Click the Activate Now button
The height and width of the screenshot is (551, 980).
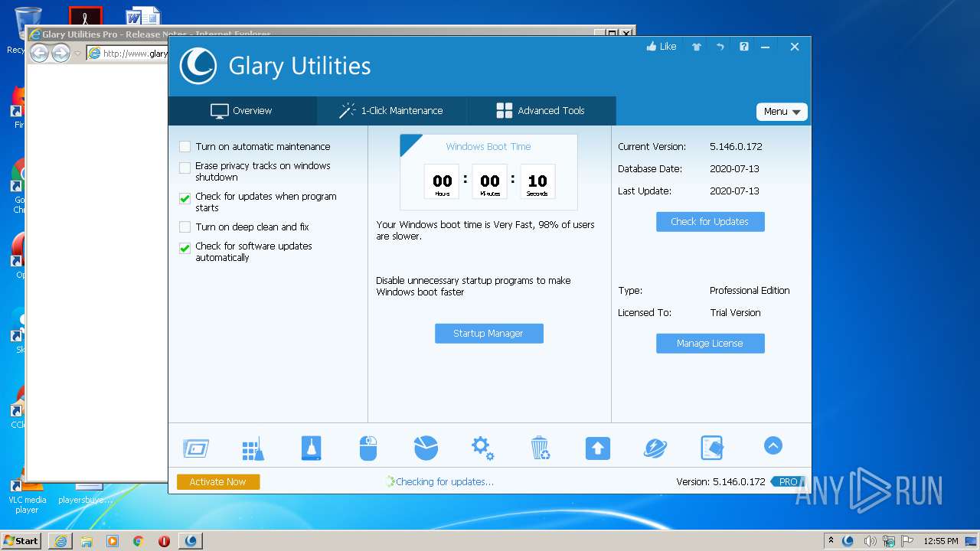point(218,482)
